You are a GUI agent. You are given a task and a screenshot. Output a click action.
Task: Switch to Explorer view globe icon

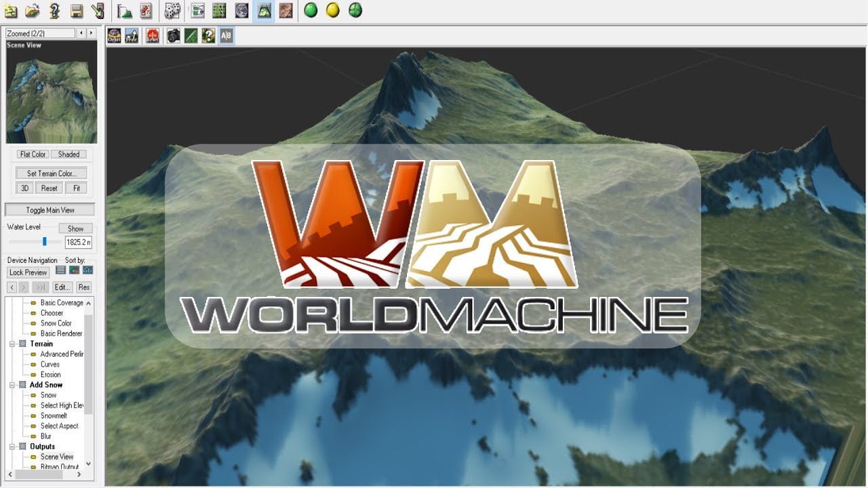point(241,10)
